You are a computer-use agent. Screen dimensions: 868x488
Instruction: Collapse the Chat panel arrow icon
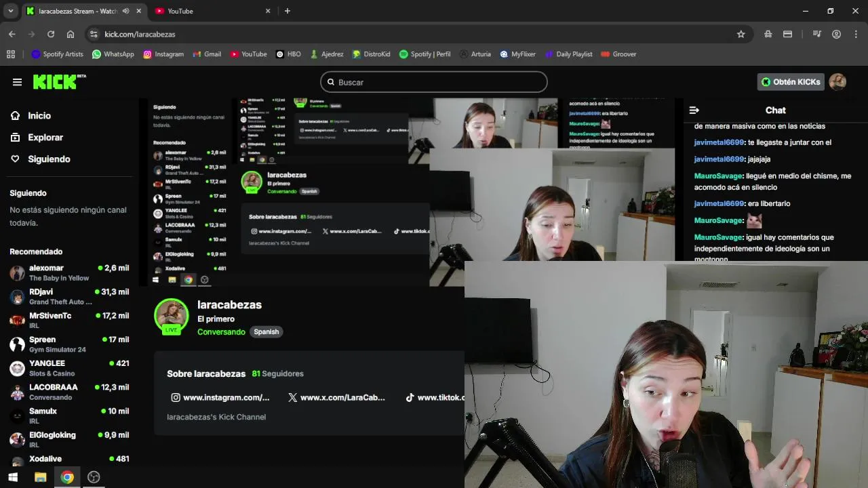coord(694,110)
